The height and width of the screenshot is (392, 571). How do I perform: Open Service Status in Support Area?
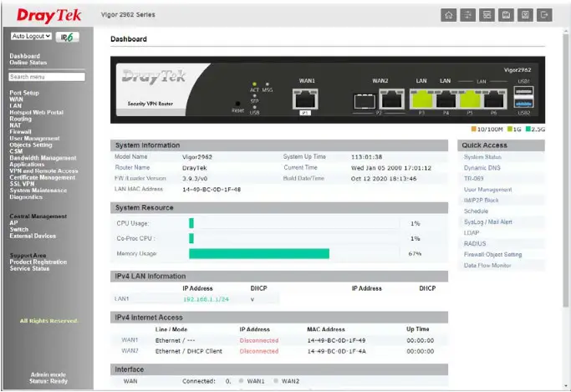(29, 268)
